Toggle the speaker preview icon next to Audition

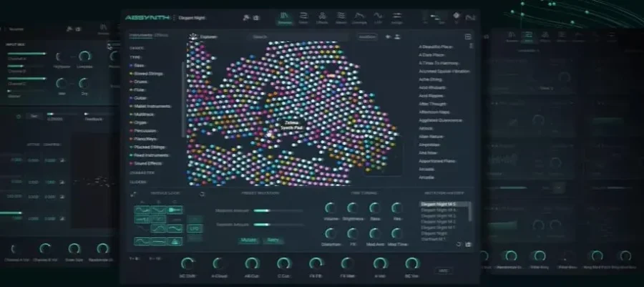(388, 37)
